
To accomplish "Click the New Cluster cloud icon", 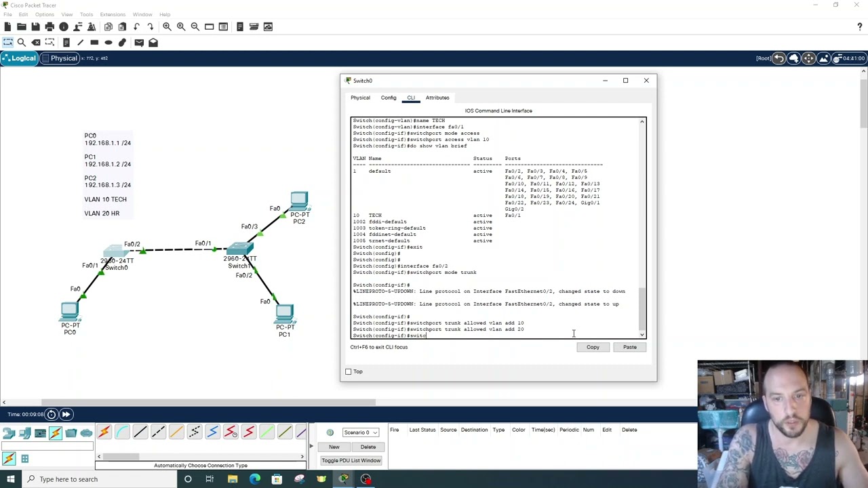I will [x=794, y=58].
